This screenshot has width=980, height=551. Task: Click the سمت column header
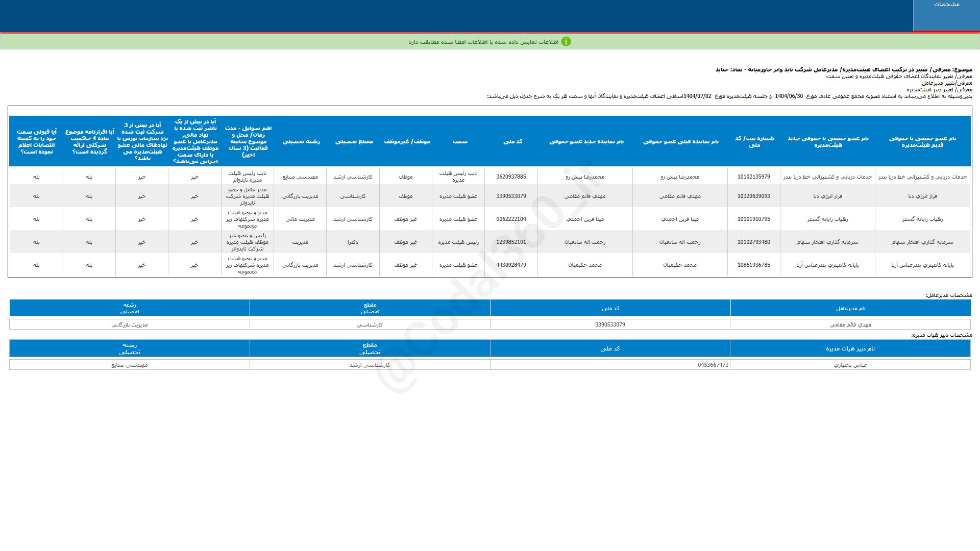pyautogui.click(x=459, y=141)
